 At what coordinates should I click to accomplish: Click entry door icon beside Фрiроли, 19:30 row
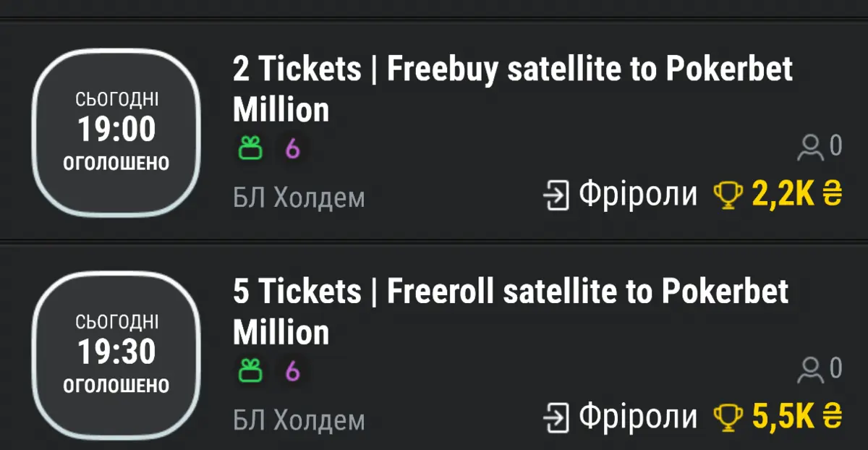556,417
